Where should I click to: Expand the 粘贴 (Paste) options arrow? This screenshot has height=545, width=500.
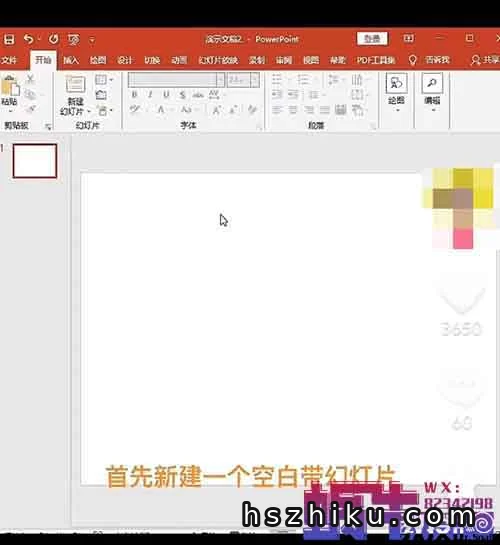tap(10, 111)
